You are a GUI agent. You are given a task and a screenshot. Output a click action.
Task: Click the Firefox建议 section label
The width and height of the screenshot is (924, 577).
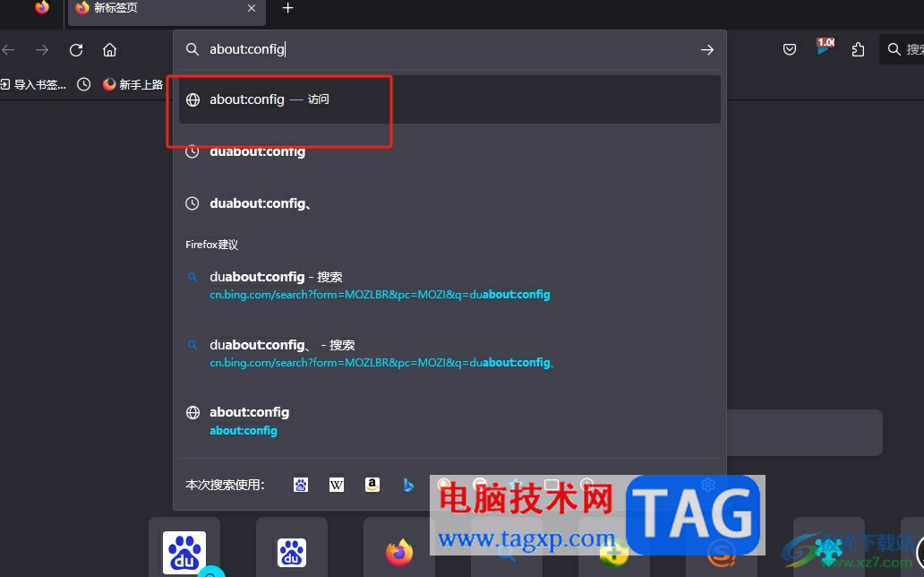click(211, 245)
